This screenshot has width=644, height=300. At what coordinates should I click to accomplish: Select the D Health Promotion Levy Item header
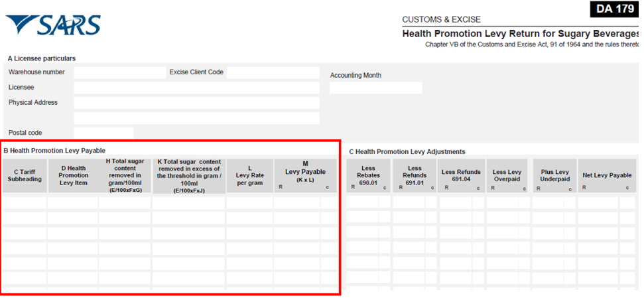[x=74, y=176]
